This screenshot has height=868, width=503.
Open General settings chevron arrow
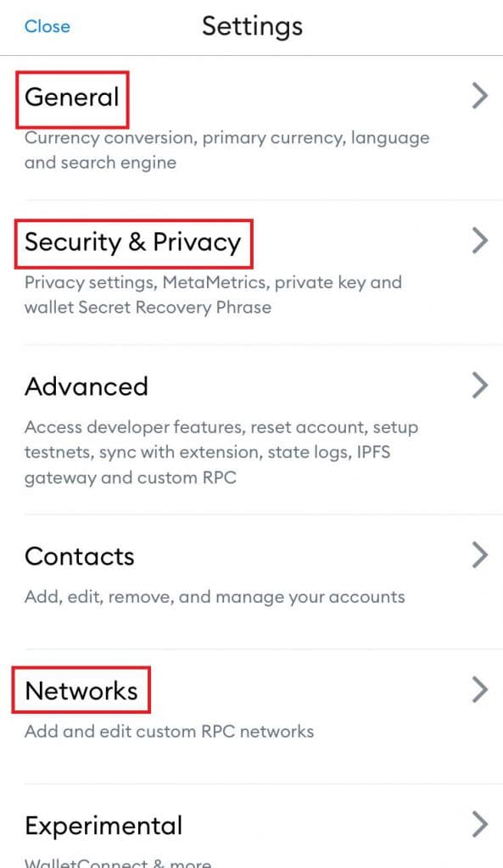pyautogui.click(x=480, y=96)
